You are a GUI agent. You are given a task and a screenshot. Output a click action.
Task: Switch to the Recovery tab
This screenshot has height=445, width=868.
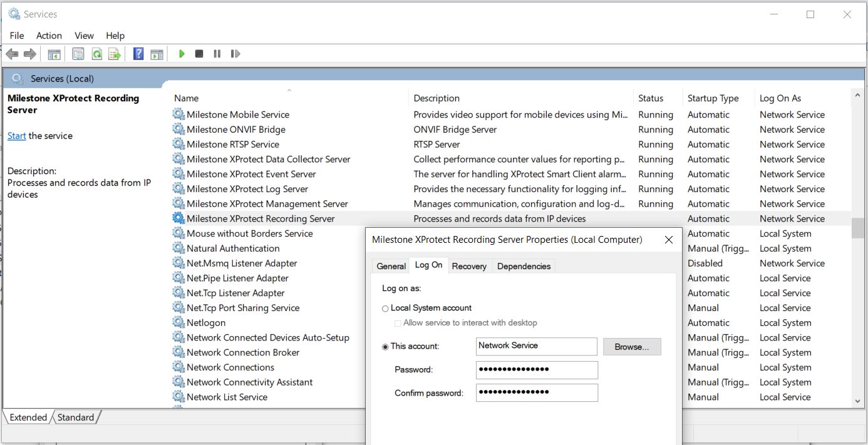click(x=469, y=266)
